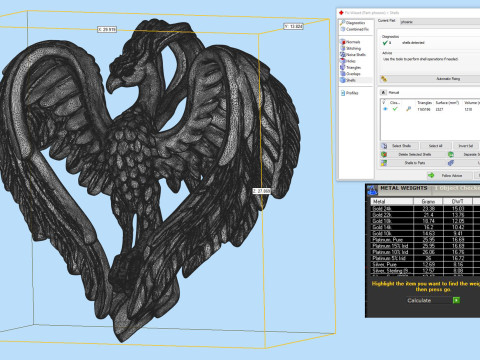The image size is (480, 360).
Task: Open the Combined Fix page
Action: (x=354, y=29)
